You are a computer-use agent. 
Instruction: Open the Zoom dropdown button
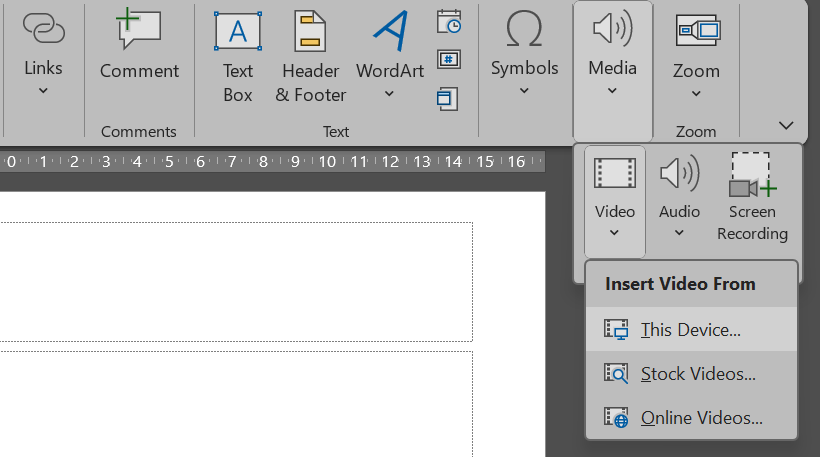coord(696,56)
